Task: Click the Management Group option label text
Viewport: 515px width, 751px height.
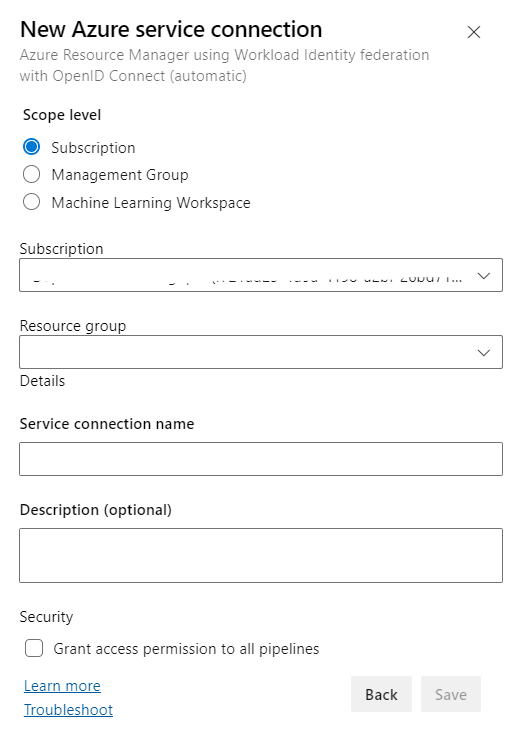Action: 120,175
